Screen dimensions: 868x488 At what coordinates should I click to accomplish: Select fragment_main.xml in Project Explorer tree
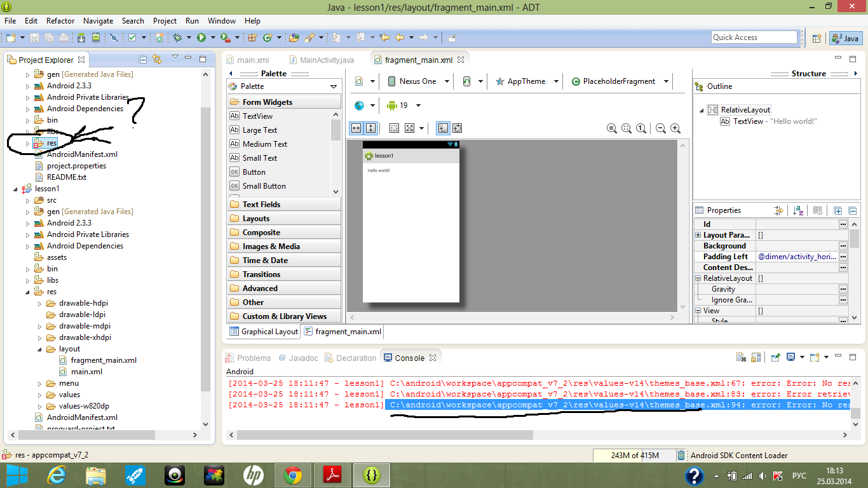[104, 360]
